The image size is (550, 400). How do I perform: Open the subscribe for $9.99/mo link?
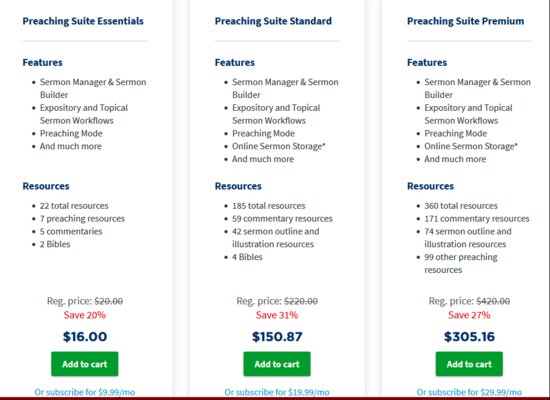click(85, 392)
